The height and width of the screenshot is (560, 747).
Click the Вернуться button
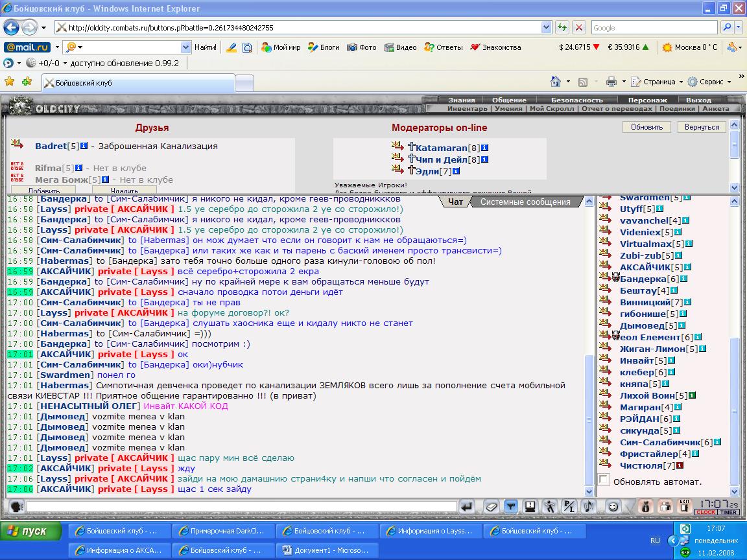click(x=702, y=127)
